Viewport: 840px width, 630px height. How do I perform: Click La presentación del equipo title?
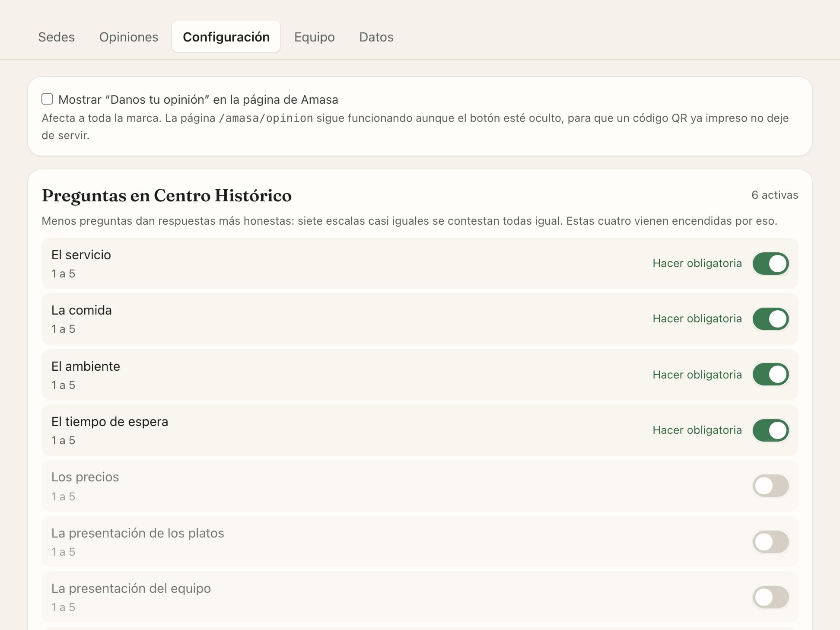pos(131,588)
